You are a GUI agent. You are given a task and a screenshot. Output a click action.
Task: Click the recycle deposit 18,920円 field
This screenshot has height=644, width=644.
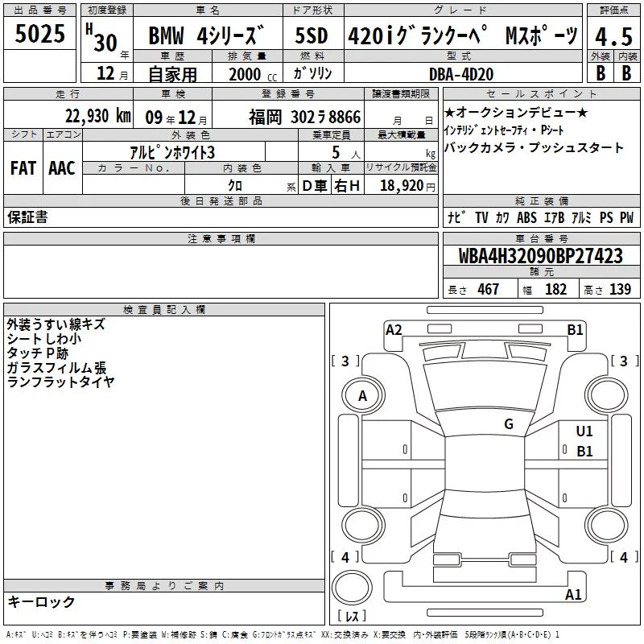(401, 185)
